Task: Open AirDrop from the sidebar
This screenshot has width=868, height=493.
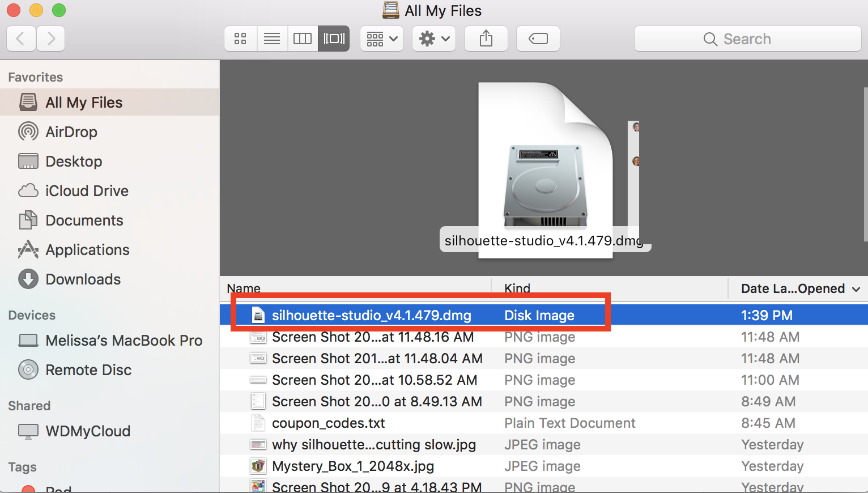Action: (71, 131)
